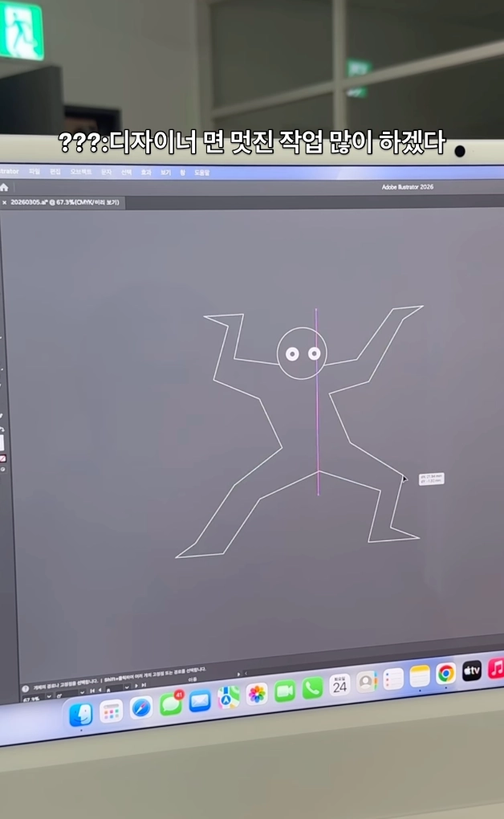Open the 파일 (File) menu
This screenshot has height=819, width=504.
coord(35,172)
